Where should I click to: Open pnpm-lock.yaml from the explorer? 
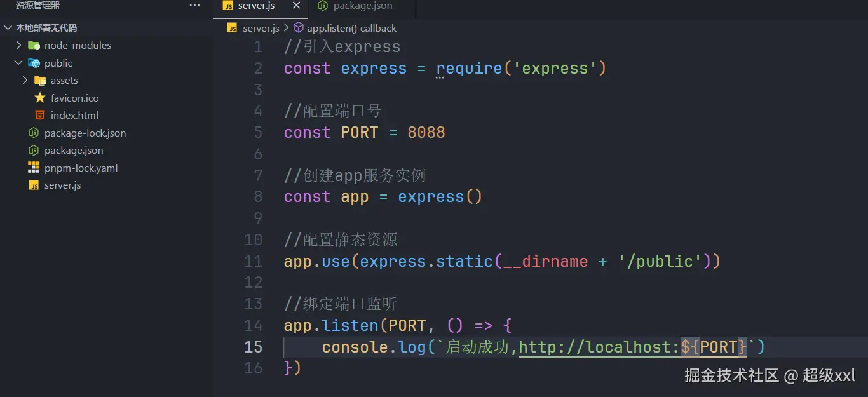pyautogui.click(x=81, y=168)
